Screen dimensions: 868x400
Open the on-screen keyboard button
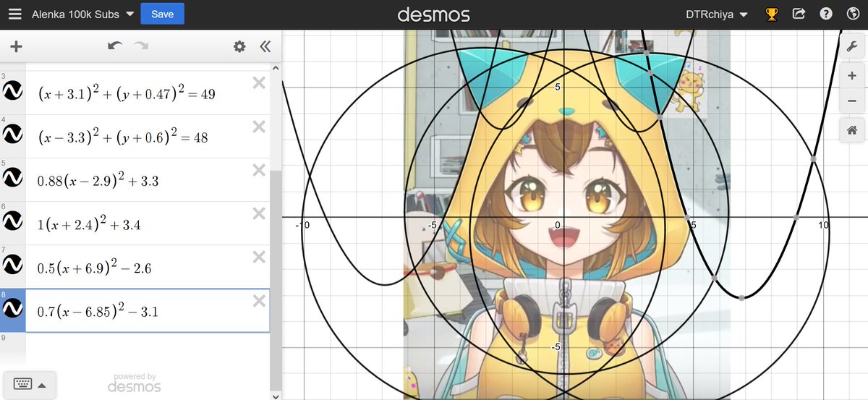(x=29, y=384)
